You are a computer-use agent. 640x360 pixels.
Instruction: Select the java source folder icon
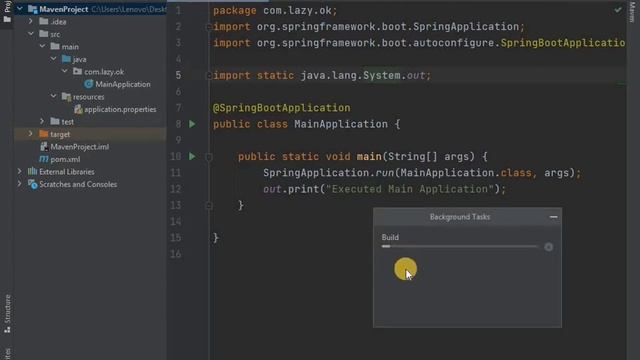(66, 59)
